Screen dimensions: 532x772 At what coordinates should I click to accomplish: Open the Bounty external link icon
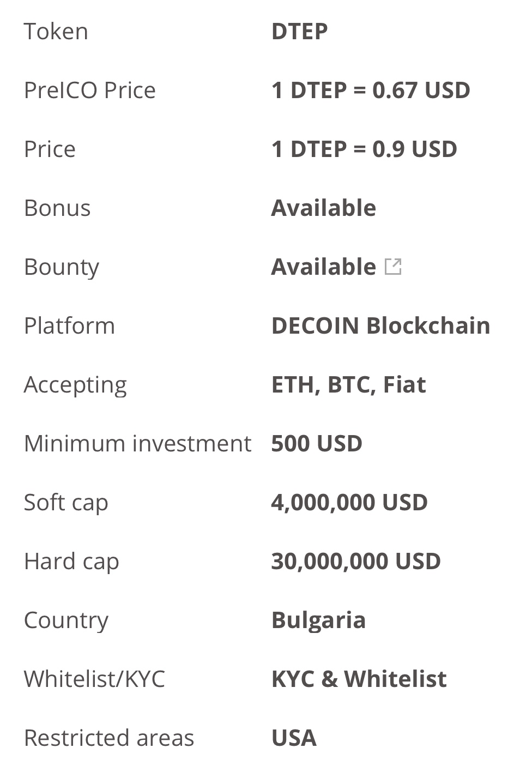[x=393, y=267]
